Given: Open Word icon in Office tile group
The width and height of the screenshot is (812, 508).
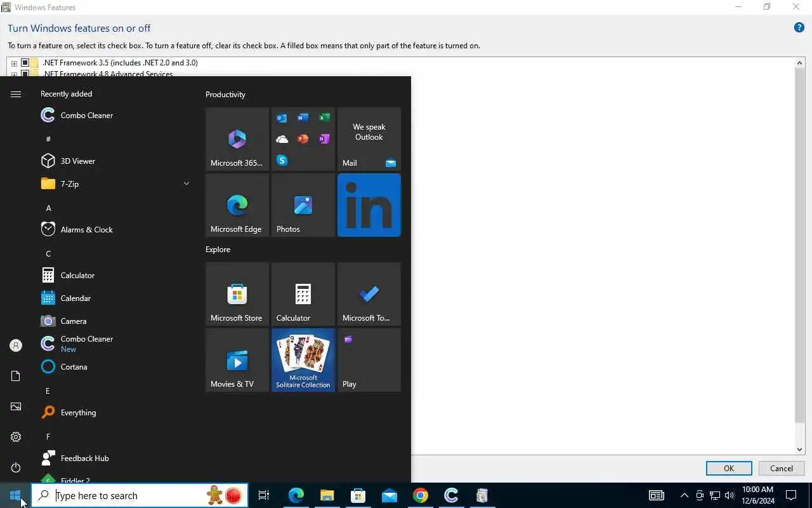Looking at the screenshot, I should pos(303,118).
